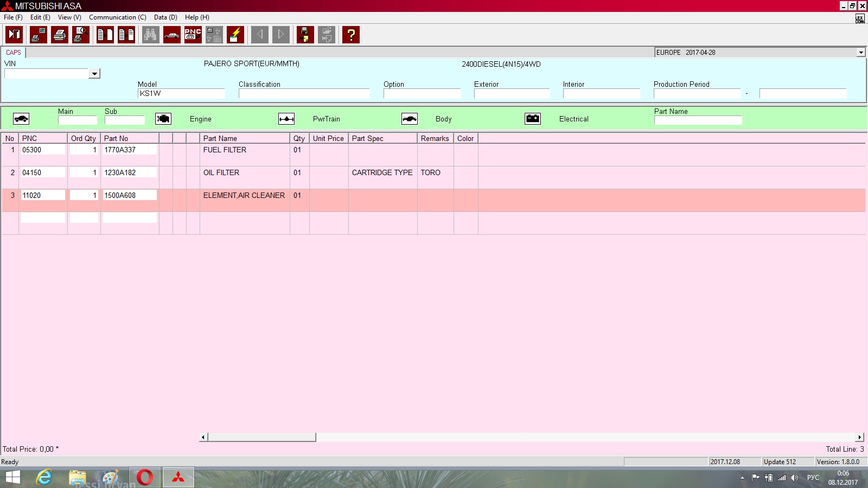The height and width of the screenshot is (488, 868).
Task: Click the lightning bolt toolbar icon
Action: tap(235, 35)
